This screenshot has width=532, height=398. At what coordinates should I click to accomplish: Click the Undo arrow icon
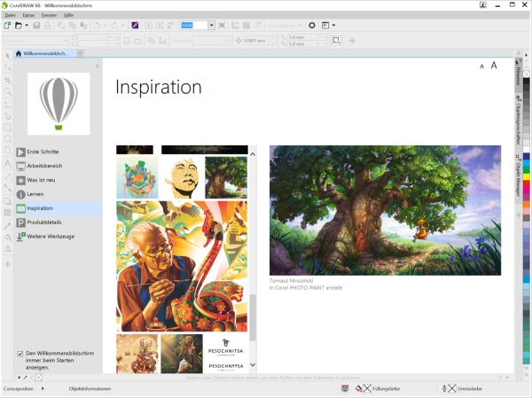click(97, 25)
